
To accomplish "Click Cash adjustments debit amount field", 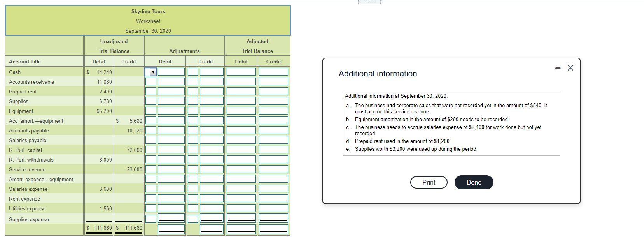I will click(x=171, y=72).
